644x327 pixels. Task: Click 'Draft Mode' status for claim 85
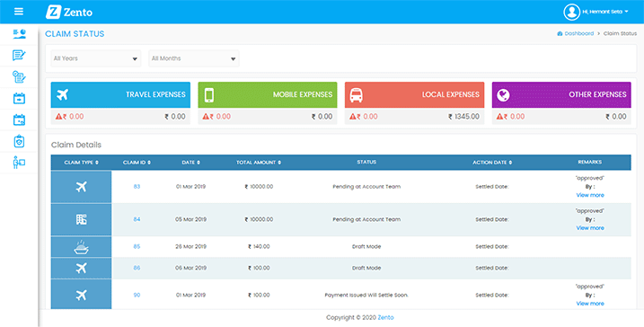pyautogui.click(x=366, y=246)
